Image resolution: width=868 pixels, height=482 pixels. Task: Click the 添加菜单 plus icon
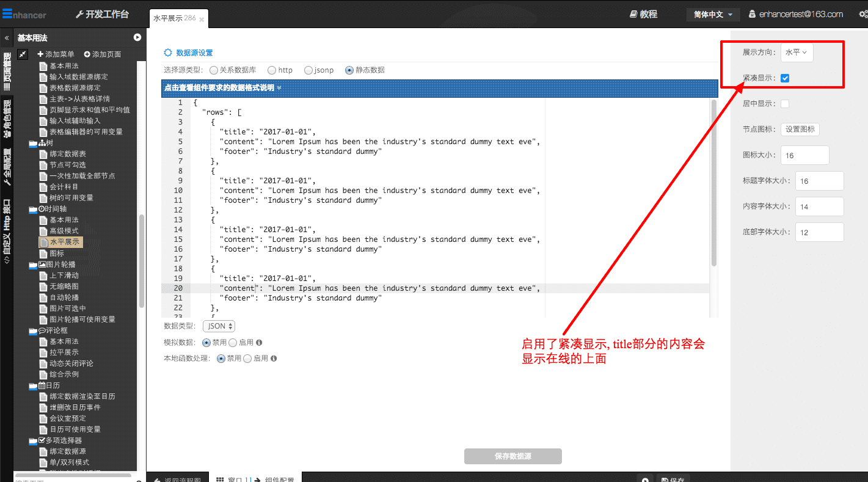pos(40,54)
